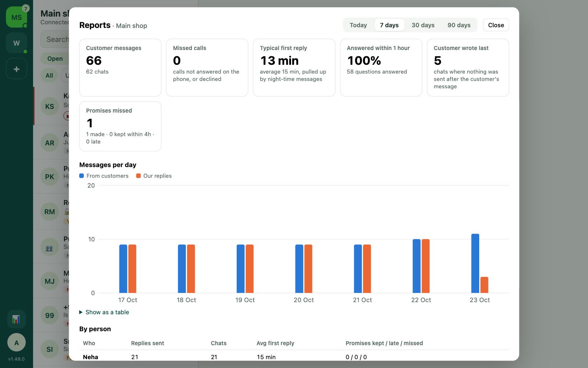Open the 99 contact avatar chat

coord(50,315)
